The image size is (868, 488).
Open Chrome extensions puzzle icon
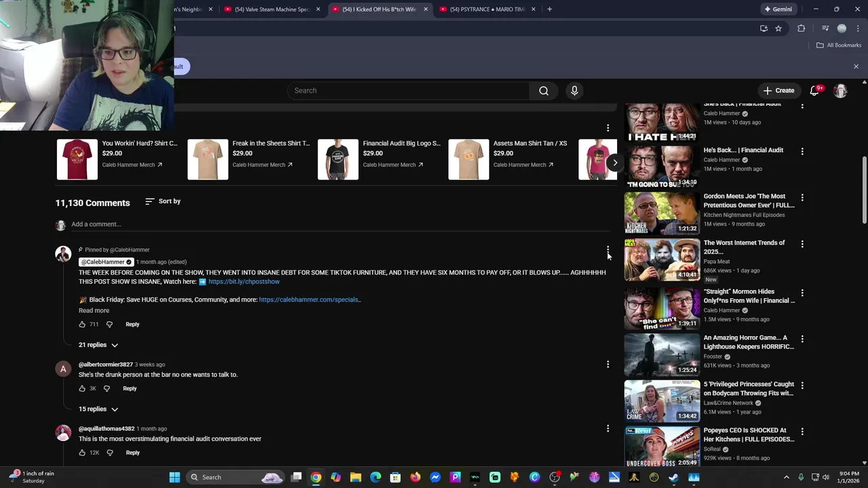(x=802, y=28)
